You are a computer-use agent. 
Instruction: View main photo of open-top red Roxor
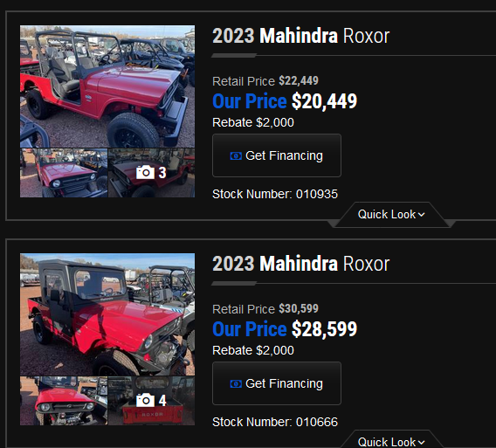(107, 86)
